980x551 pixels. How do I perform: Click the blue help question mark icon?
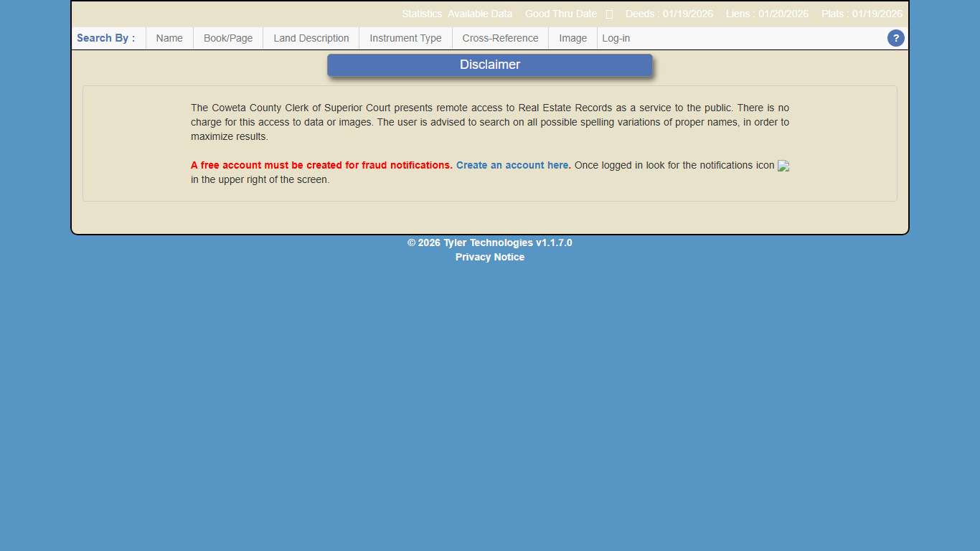point(895,39)
